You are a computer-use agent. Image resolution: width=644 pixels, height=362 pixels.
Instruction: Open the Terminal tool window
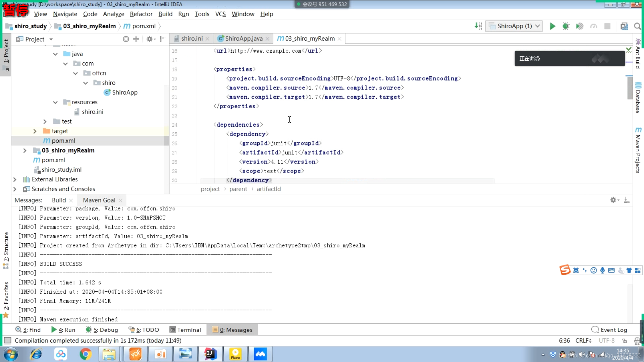(x=185, y=330)
